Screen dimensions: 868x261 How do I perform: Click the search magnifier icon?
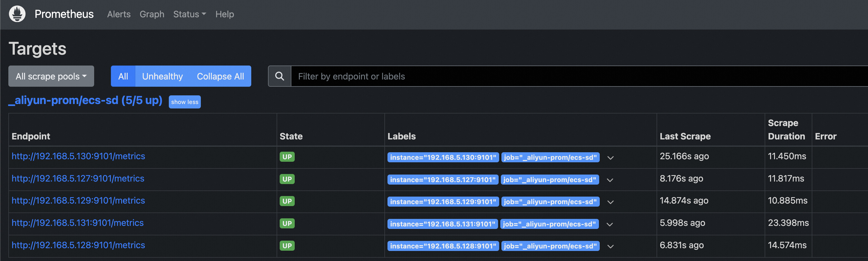coord(279,76)
